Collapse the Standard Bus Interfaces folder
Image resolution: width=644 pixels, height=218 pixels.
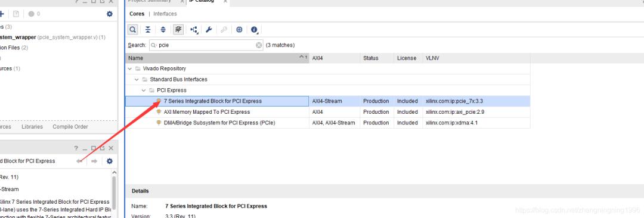(137, 79)
